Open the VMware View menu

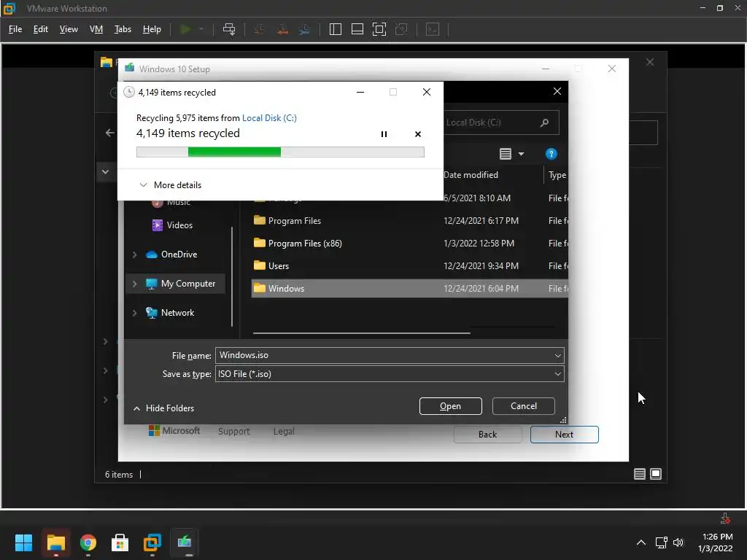click(x=69, y=29)
